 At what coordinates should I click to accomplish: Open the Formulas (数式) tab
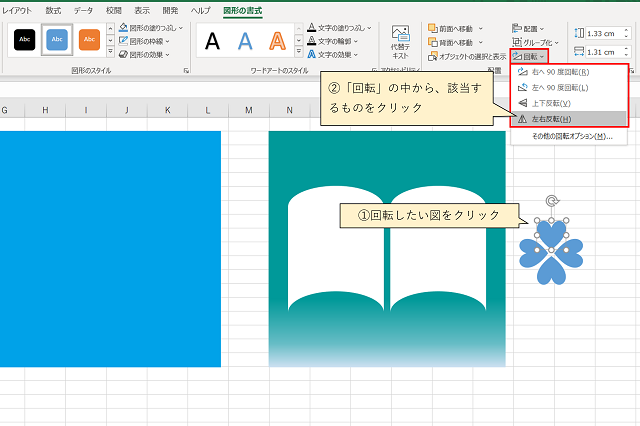click(53, 11)
